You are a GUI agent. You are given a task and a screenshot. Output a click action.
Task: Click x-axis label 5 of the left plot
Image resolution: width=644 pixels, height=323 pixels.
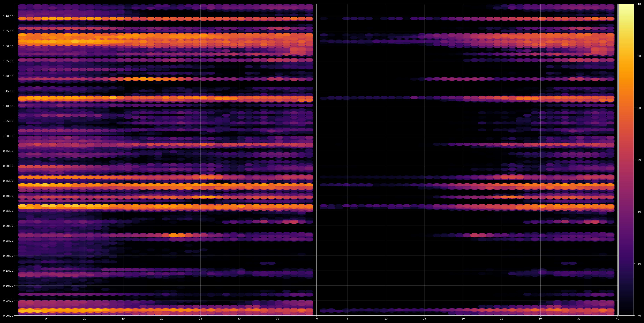coord(46,319)
